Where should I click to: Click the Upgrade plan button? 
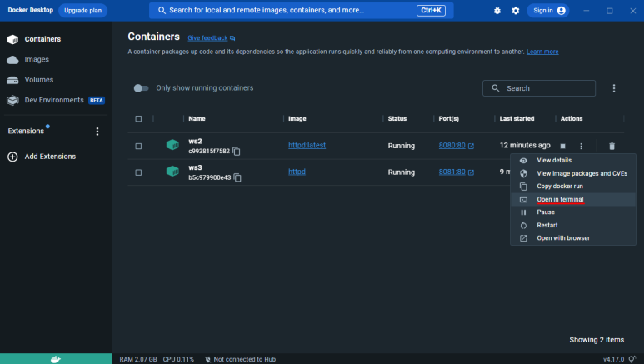click(83, 10)
